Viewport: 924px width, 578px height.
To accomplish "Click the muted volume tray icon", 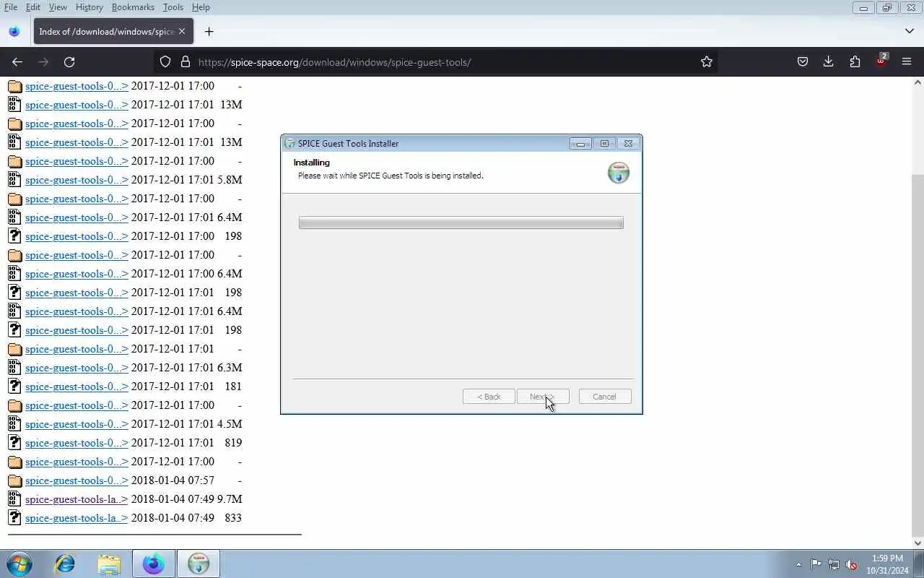I will (x=852, y=564).
